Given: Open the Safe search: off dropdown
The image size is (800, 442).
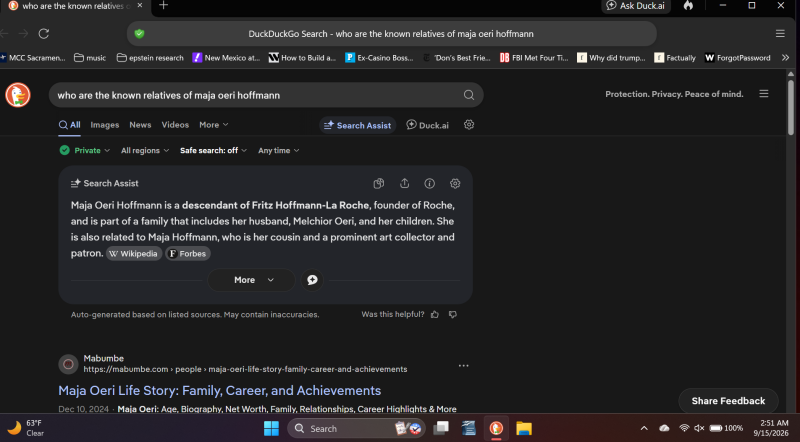Looking at the screenshot, I should [213, 151].
